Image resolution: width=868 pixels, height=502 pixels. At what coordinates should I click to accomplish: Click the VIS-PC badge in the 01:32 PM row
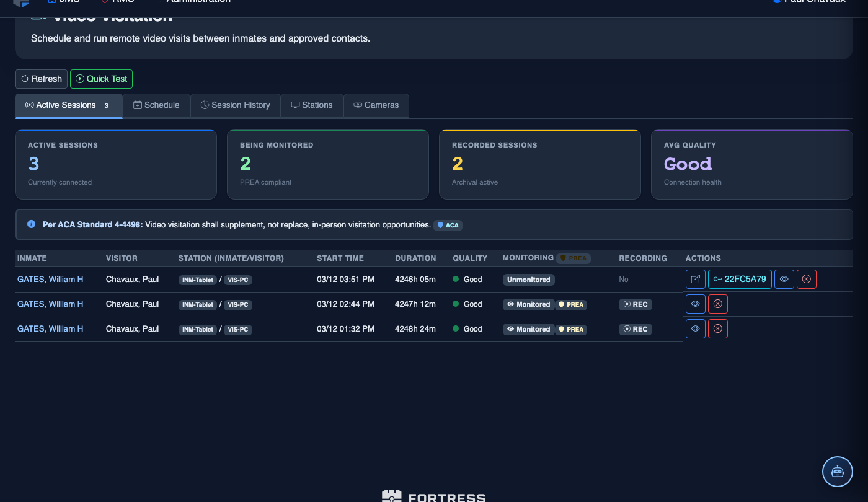pos(238,330)
